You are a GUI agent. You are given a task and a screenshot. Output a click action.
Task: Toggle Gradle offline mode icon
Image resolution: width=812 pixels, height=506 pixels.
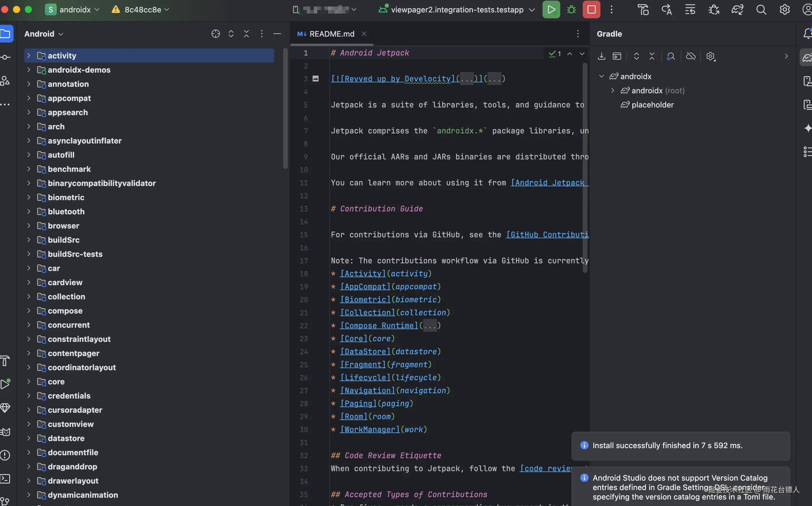[690, 56]
